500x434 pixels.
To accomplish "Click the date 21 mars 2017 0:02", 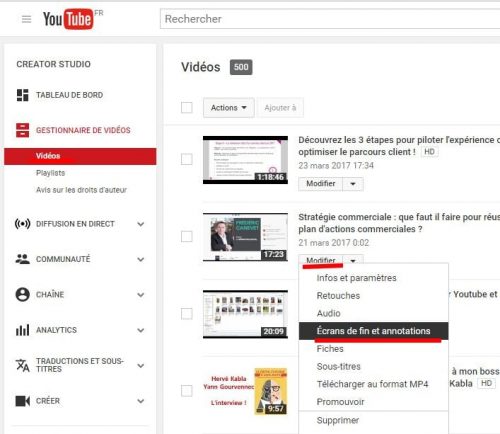I will [x=334, y=243].
